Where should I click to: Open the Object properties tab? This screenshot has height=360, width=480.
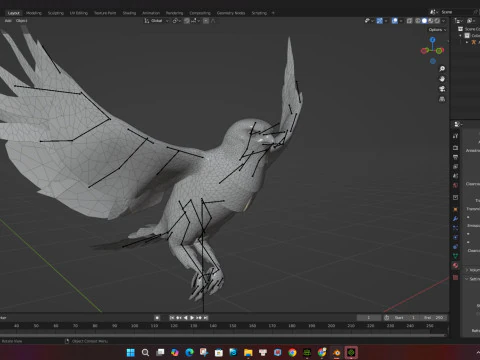[455, 209]
